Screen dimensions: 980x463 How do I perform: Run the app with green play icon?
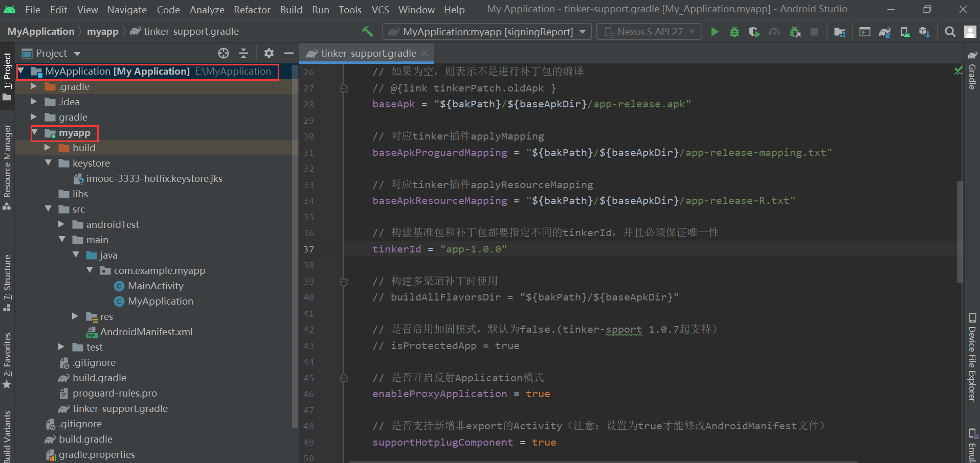715,32
